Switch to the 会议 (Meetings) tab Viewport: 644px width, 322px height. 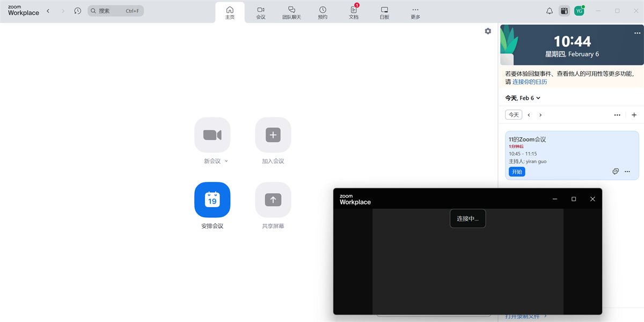point(261,12)
